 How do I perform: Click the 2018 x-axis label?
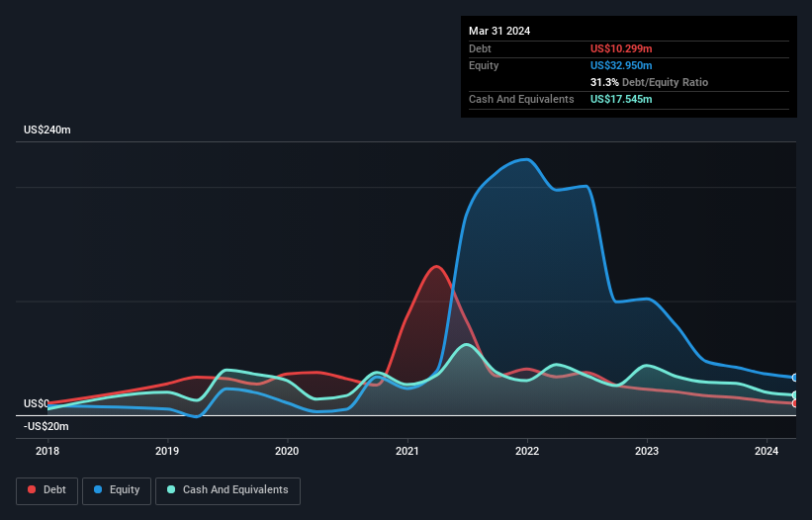point(47,451)
